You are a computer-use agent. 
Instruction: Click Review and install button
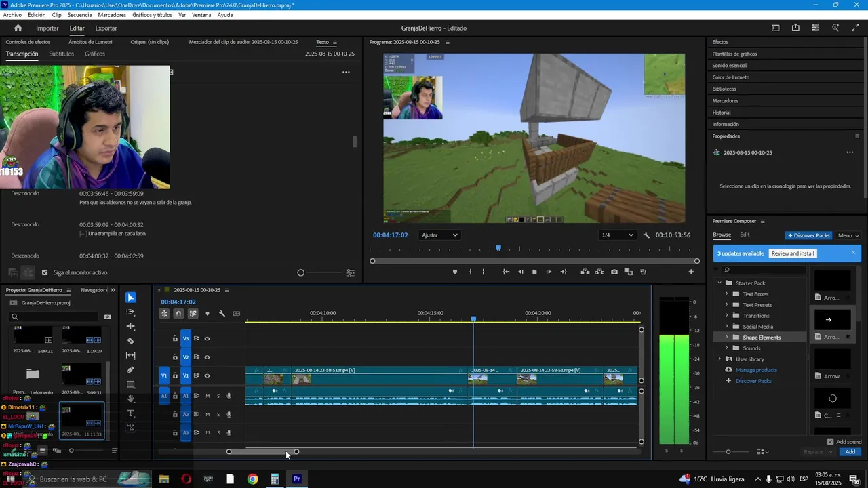click(793, 253)
